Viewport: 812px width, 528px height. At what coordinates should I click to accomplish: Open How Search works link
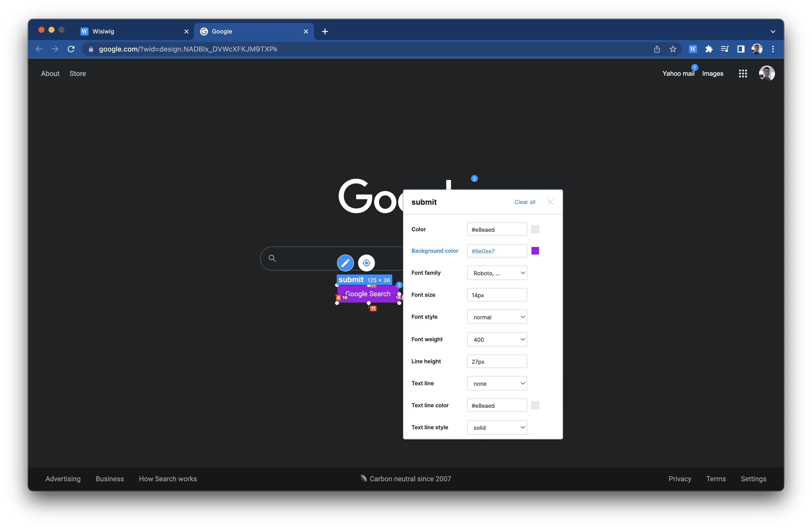point(168,478)
